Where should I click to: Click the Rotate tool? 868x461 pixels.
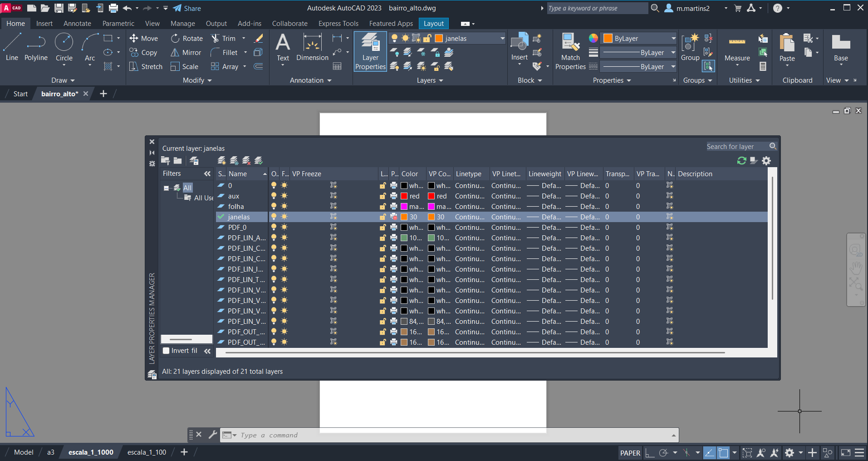pyautogui.click(x=187, y=39)
